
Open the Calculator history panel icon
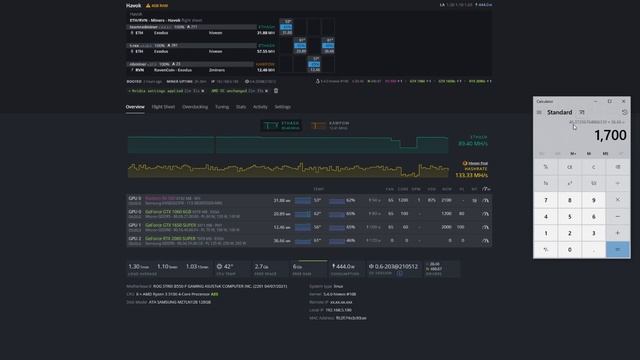click(624, 112)
